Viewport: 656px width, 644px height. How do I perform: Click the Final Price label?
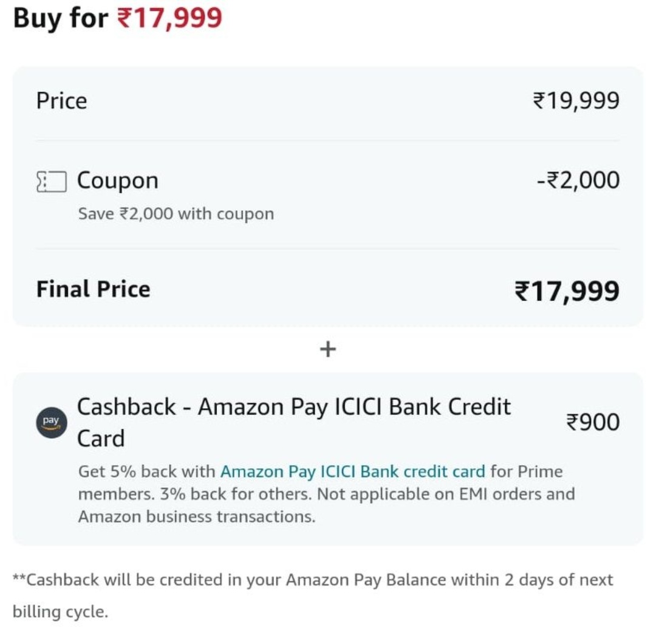point(93,289)
